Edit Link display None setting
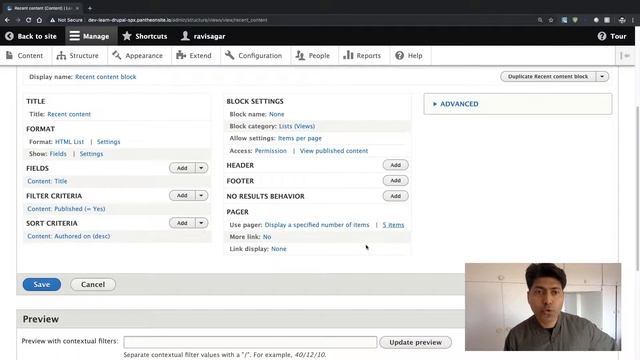Viewport: 640px width, 360px height. tap(279, 249)
